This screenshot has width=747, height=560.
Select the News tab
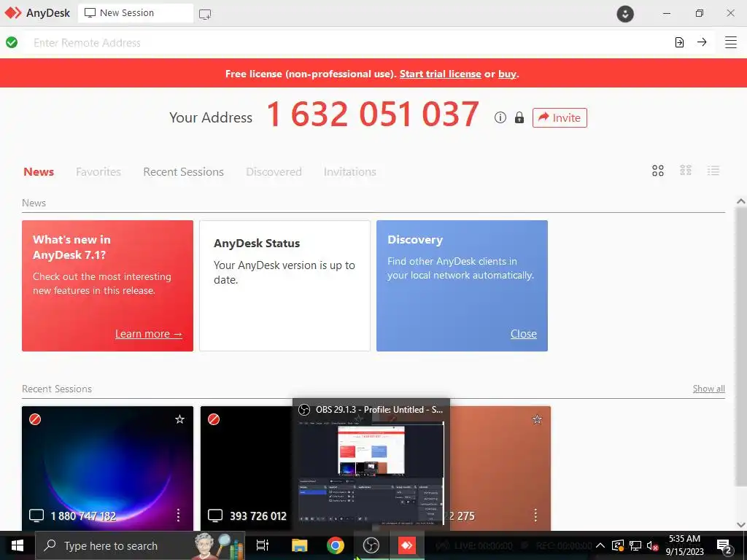click(39, 171)
